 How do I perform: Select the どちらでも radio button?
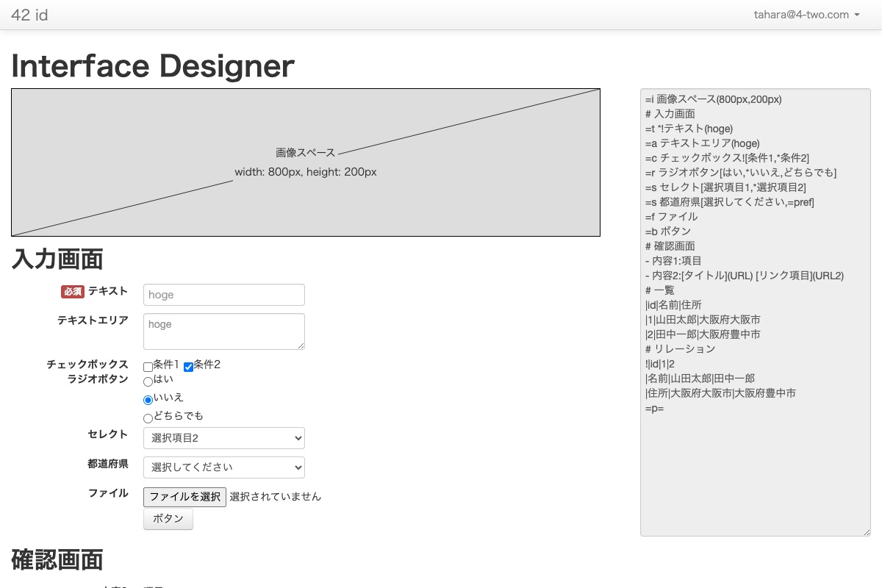tap(148, 419)
